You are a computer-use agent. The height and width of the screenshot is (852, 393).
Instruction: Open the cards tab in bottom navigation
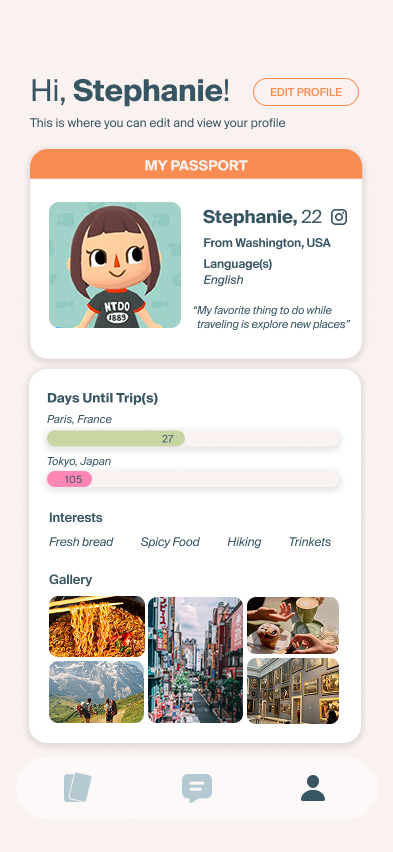point(77,787)
